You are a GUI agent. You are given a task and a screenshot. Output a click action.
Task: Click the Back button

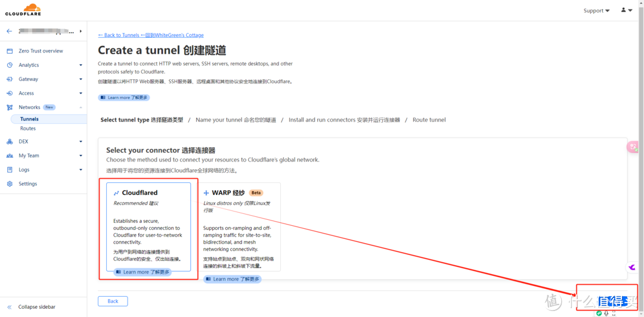click(113, 301)
